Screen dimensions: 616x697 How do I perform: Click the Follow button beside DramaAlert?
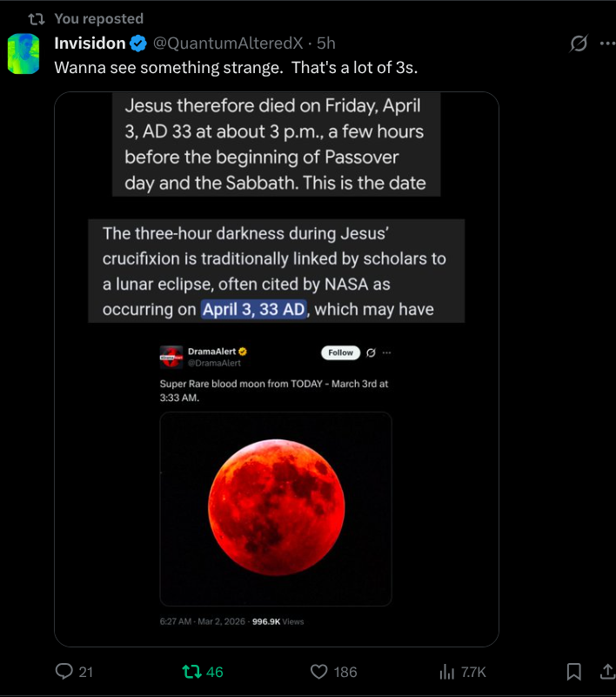(x=340, y=352)
